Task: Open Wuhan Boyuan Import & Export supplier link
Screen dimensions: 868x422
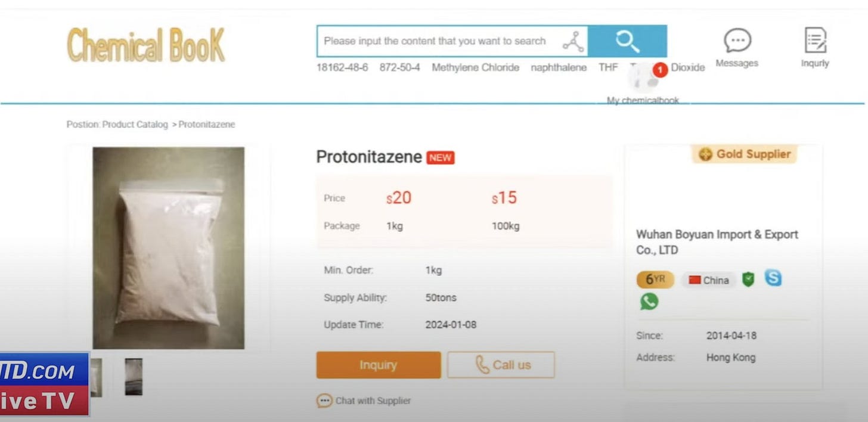Action: (x=717, y=242)
